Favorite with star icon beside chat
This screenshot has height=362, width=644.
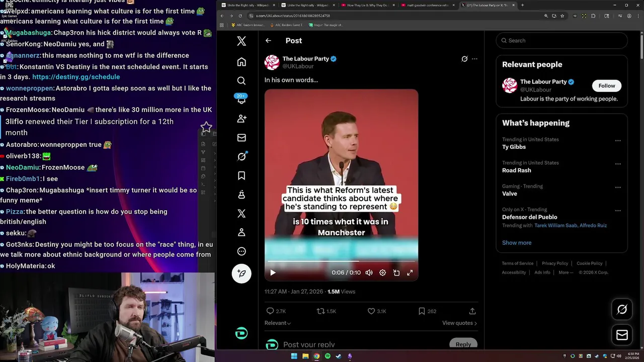206,127
